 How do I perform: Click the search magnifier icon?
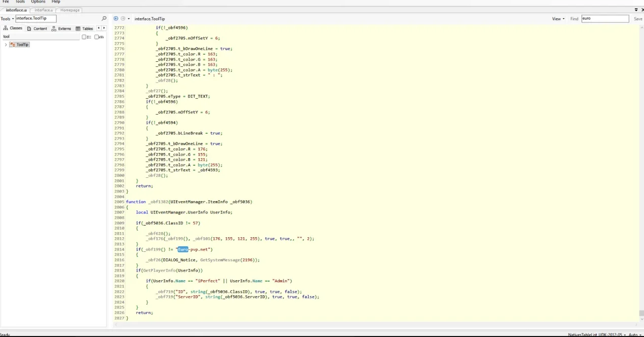coord(104,19)
